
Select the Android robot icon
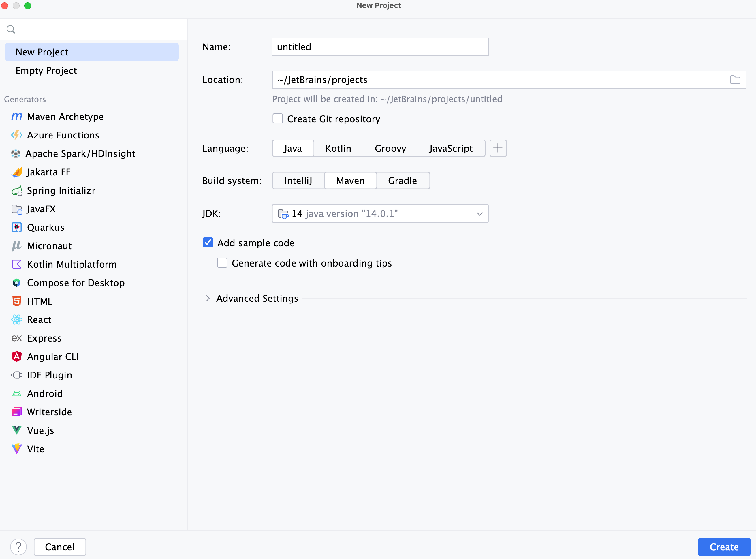(x=16, y=393)
